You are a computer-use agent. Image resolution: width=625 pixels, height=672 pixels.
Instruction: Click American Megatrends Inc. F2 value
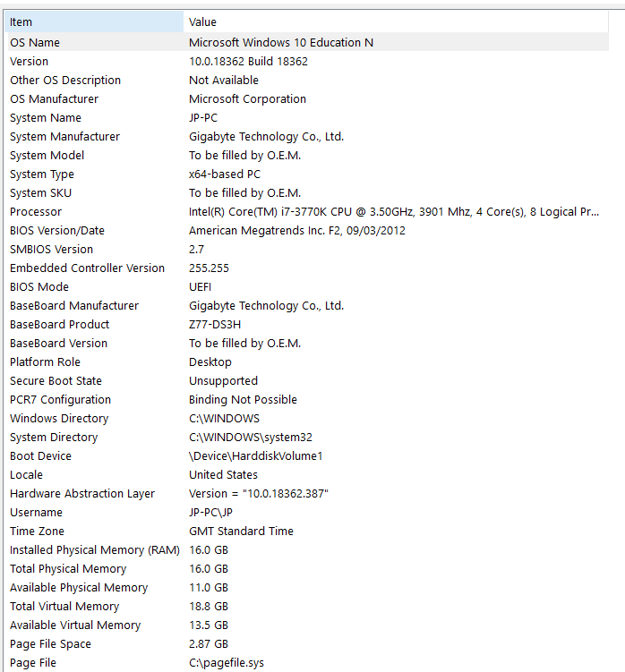click(297, 231)
